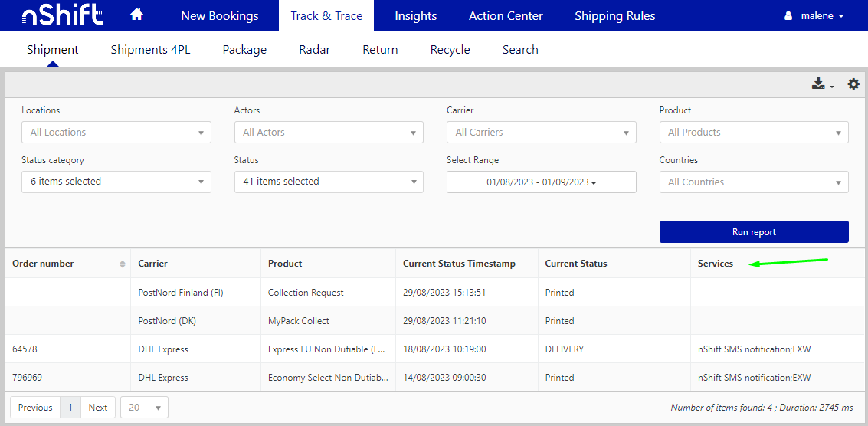The image size is (868, 426).
Task: Open the date range selector
Action: [541, 182]
